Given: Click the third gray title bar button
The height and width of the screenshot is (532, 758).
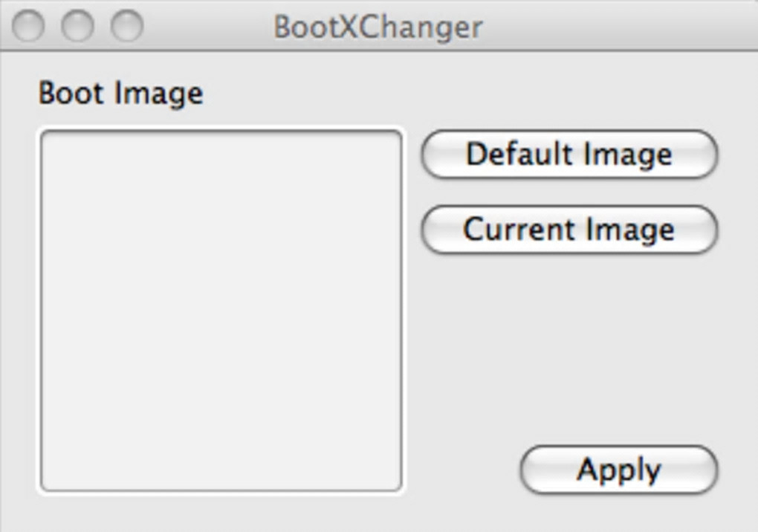Looking at the screenshot, I should click(x=126, y=27).
